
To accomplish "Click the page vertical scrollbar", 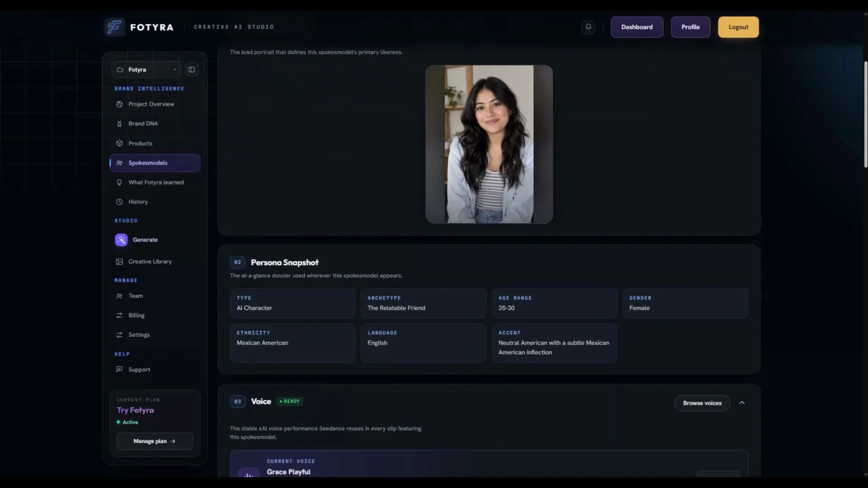I will click(866, 114).
